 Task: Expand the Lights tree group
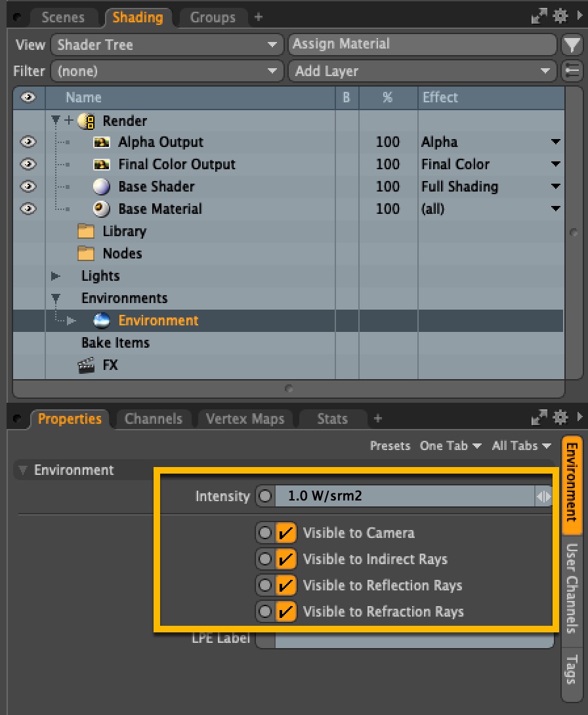(x=56, y=276)
